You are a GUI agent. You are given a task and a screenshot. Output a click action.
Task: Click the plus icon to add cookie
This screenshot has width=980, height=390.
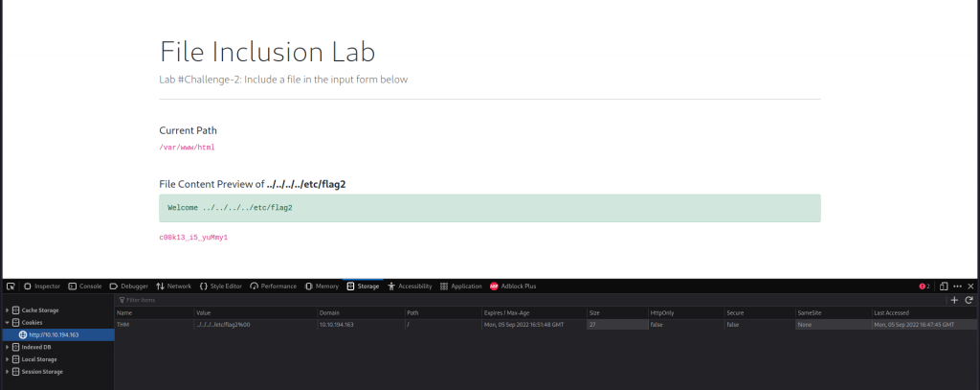pos(953,300)
